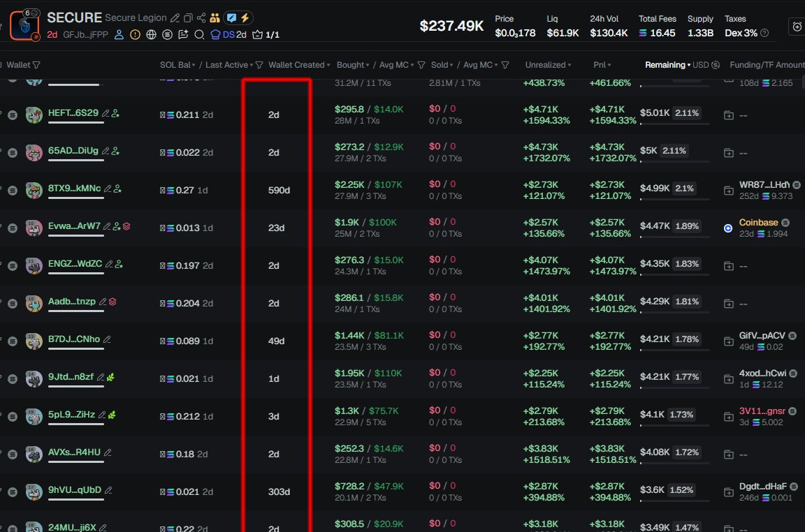Open funding wallet GifV...pACV
The height and width of the screenshot is (532, 805).
click(x=762, y=336)
